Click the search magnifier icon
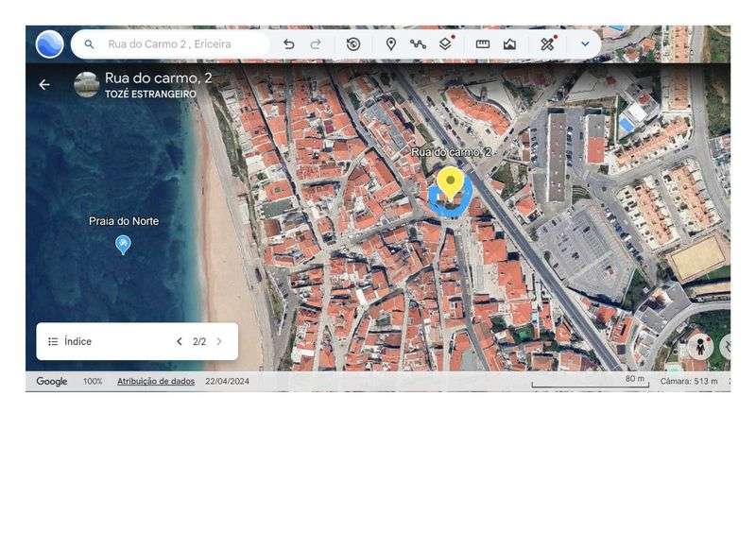 (89, 43)
